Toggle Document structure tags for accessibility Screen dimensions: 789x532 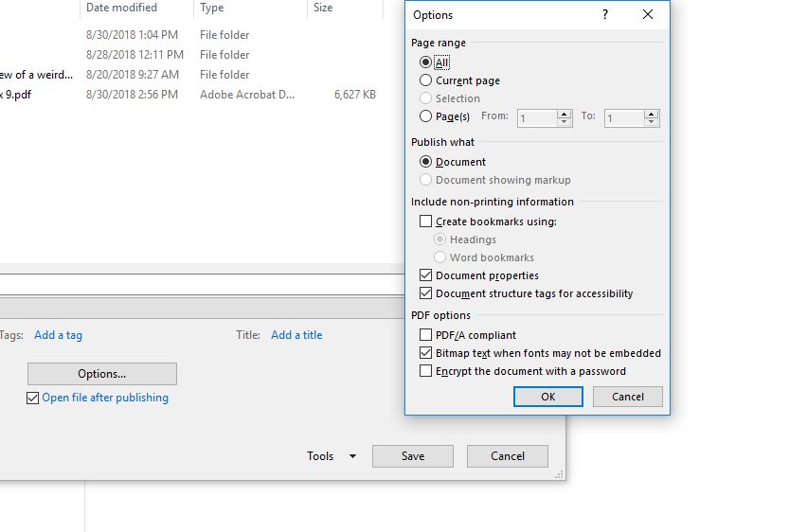(425, 293)
